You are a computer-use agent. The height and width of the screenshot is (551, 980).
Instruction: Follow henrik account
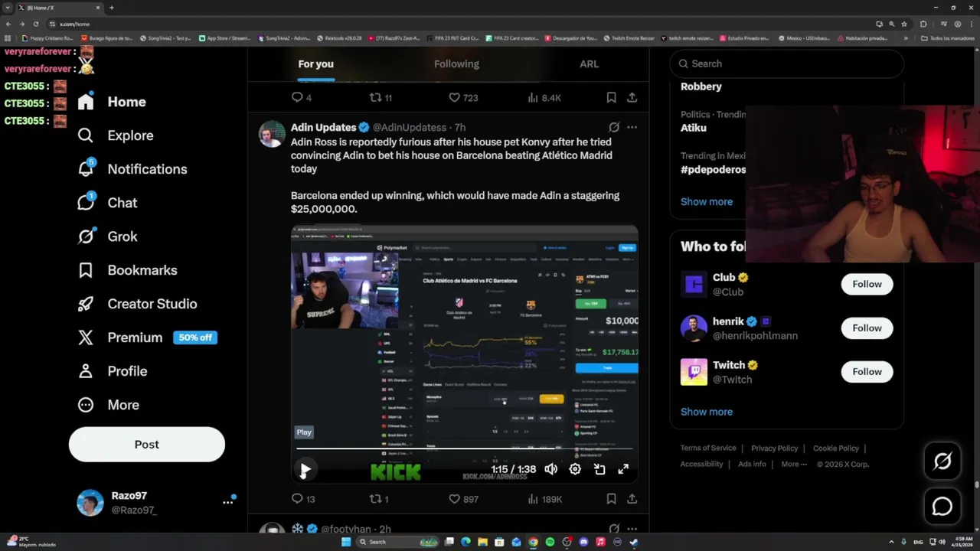(x=867, y=328)
